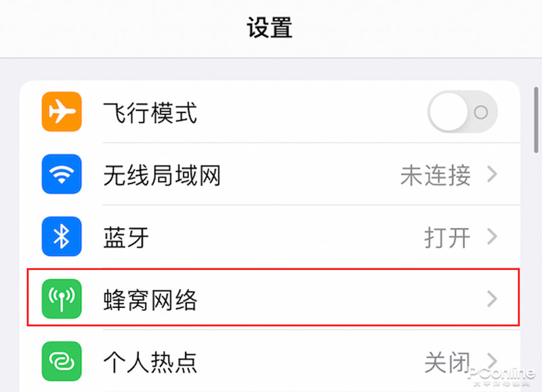Viewport: 542px width, 392px height.
Task: Tap the Bluetooth icon
Action: [x=62, y=237]
